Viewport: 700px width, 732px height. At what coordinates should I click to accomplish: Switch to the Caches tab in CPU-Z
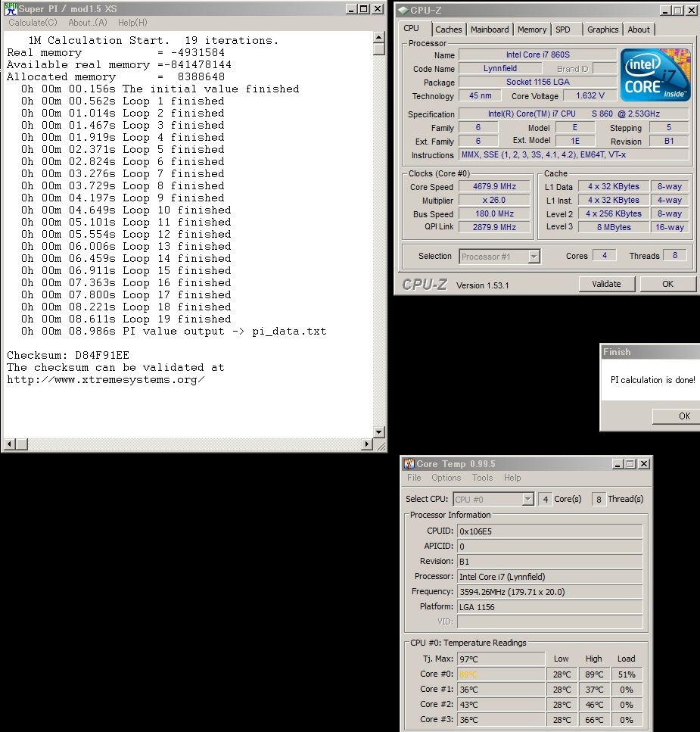click(x=448, y=30)
